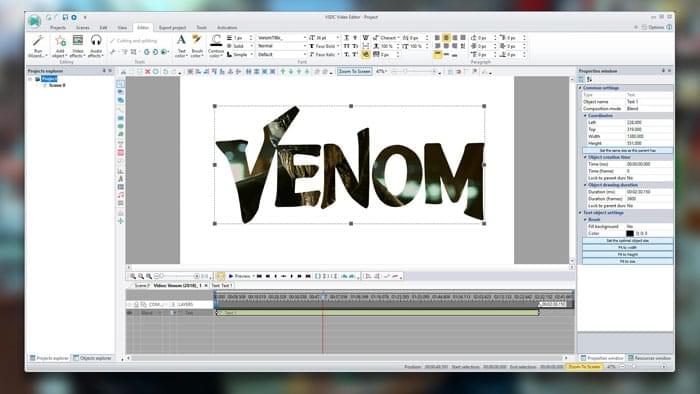Collapse the Common settings section
The width and height of the screenshot is (700, 394).
pos(580,88)
